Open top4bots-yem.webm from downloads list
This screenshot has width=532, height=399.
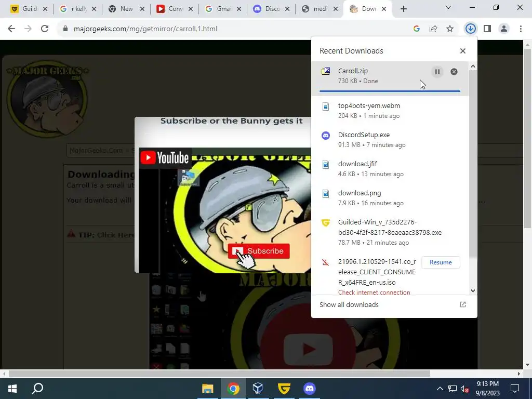(390, 111)
